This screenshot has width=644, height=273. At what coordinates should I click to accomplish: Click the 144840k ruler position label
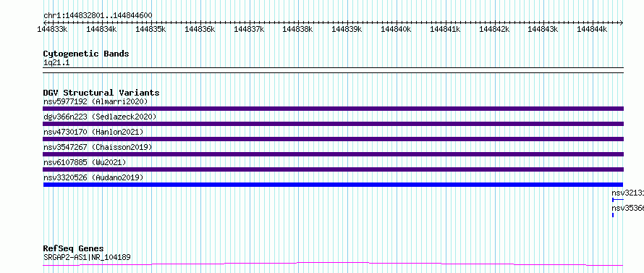[396, 29]
